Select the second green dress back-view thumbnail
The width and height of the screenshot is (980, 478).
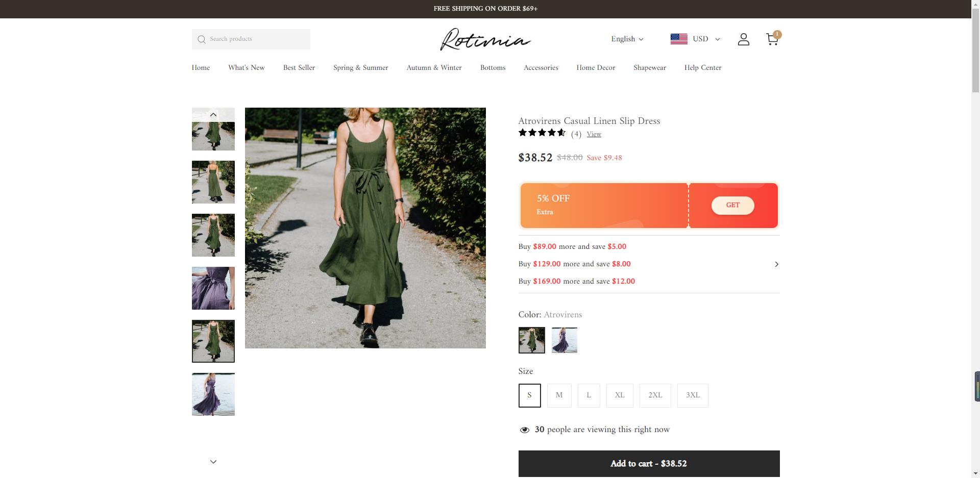pos(213,182)
